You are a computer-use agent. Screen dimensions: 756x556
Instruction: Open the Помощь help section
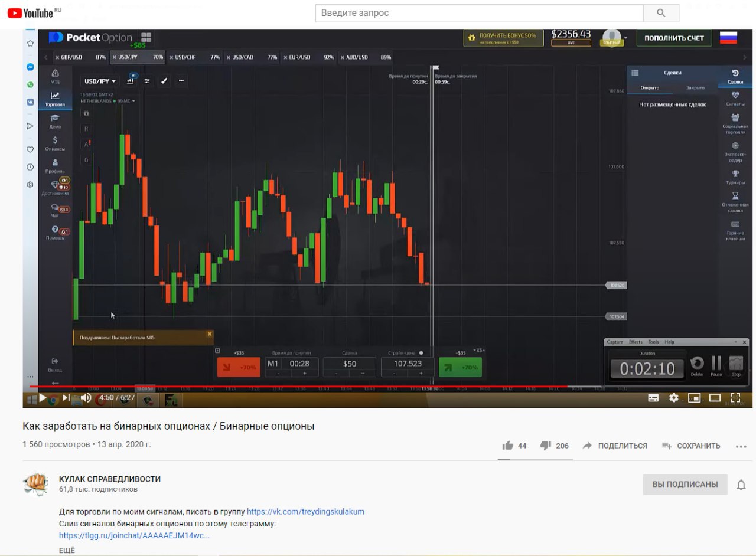55,233
